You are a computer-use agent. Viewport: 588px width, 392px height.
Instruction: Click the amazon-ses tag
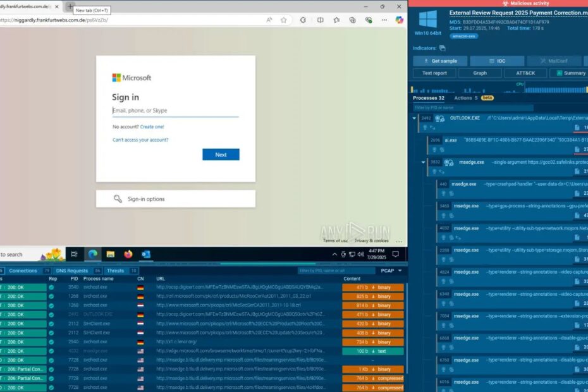464,36
